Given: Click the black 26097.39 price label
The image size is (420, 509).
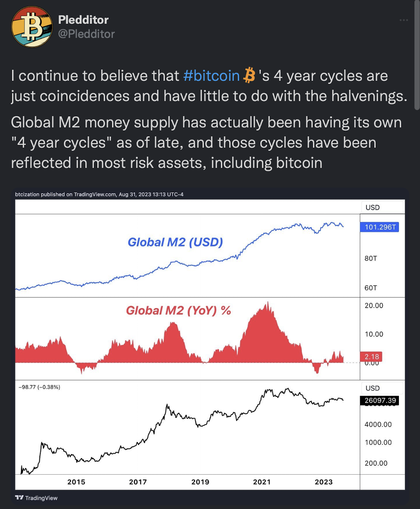Looking at the screenshot, I should click(x=380, y=400).
